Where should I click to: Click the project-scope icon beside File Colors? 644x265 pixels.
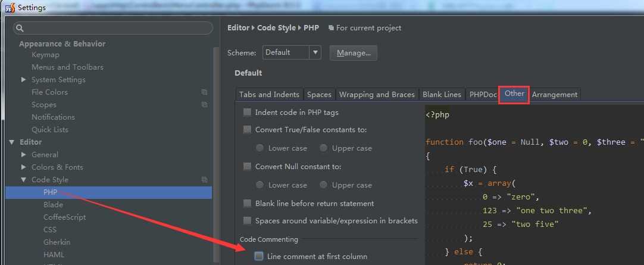click(x=204, y=92)
